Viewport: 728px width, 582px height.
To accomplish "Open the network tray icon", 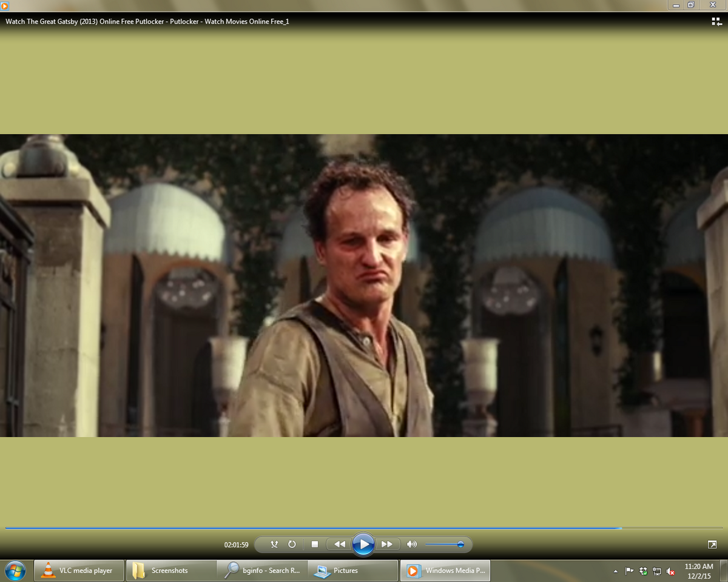I will coord(657,571).
